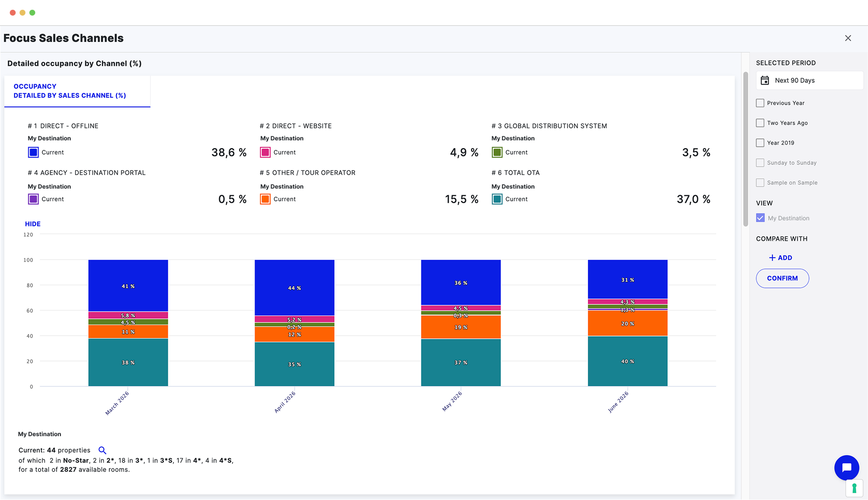Click the blue Direct - Offline color swatch
Image resolution: width=868 pixels, height=500 pixels.
pos(33,153)
